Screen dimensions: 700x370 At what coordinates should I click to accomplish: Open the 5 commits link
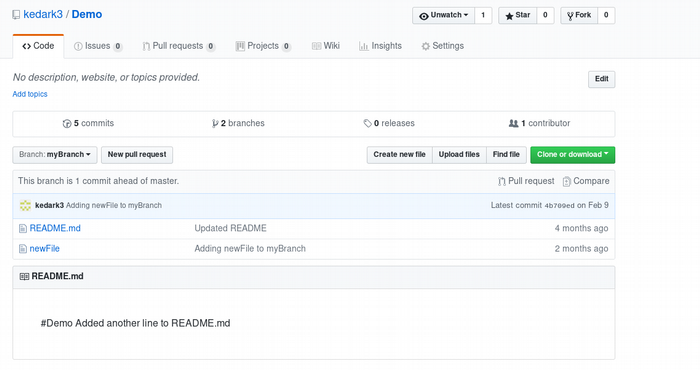(88, 124)
